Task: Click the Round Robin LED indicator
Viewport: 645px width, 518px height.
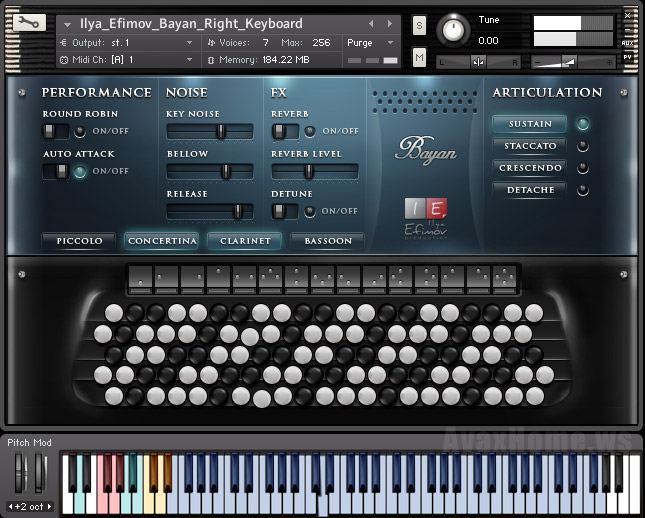Action: click(79, 132)
